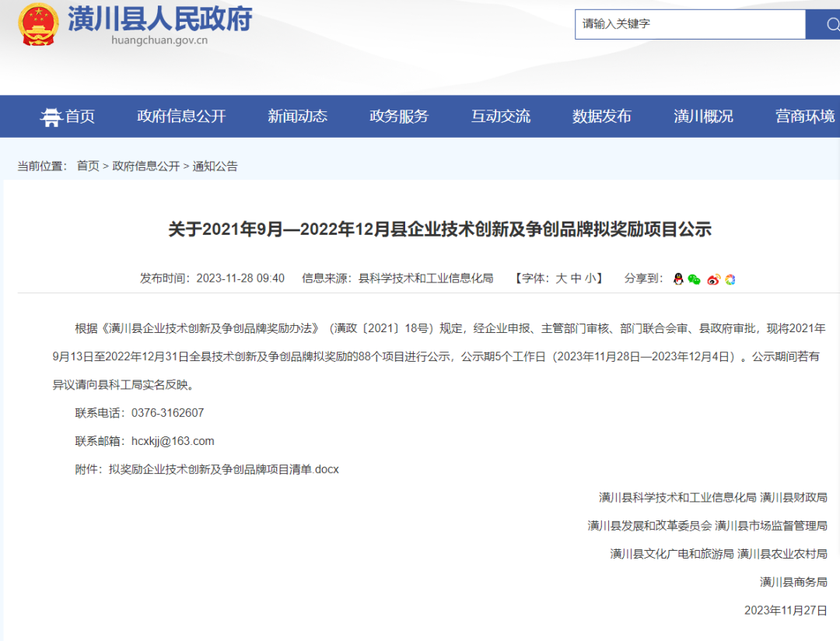Click the home pavilion icon in navigation
The image size is (840, 641).
click(51, 117)
